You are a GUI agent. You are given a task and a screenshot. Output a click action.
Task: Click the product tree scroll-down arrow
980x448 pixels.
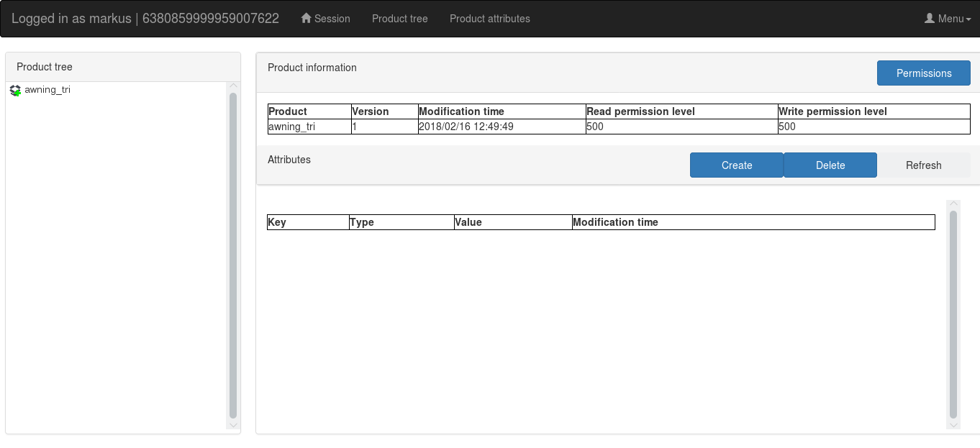pos(233,424)
